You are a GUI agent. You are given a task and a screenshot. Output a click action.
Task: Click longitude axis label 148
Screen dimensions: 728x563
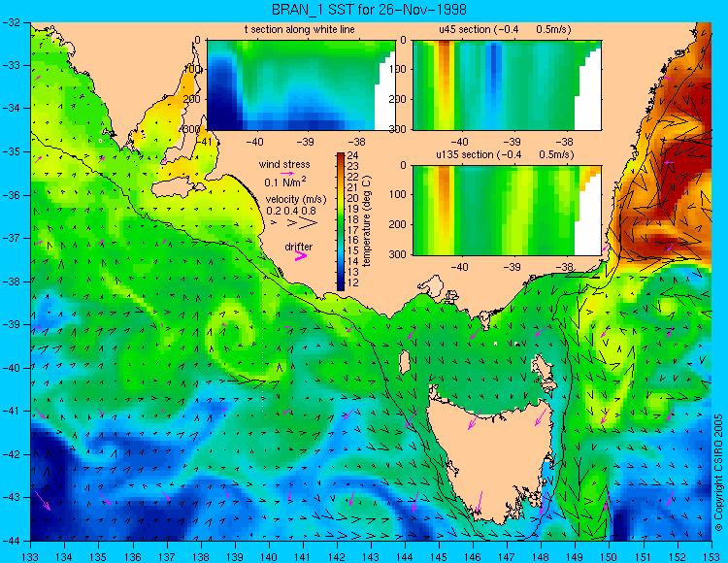(541, 556)
